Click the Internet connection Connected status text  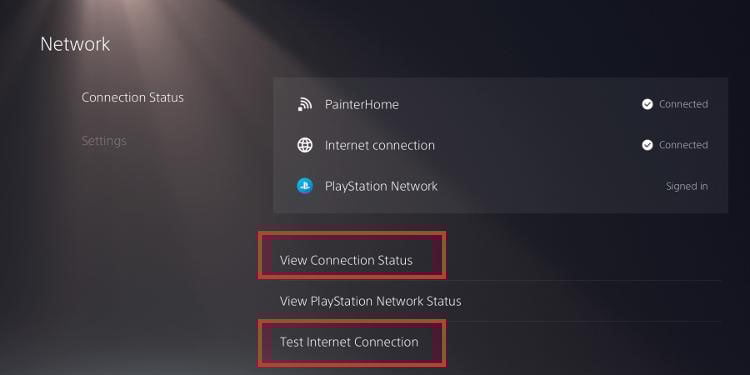(x=683, y=145)
